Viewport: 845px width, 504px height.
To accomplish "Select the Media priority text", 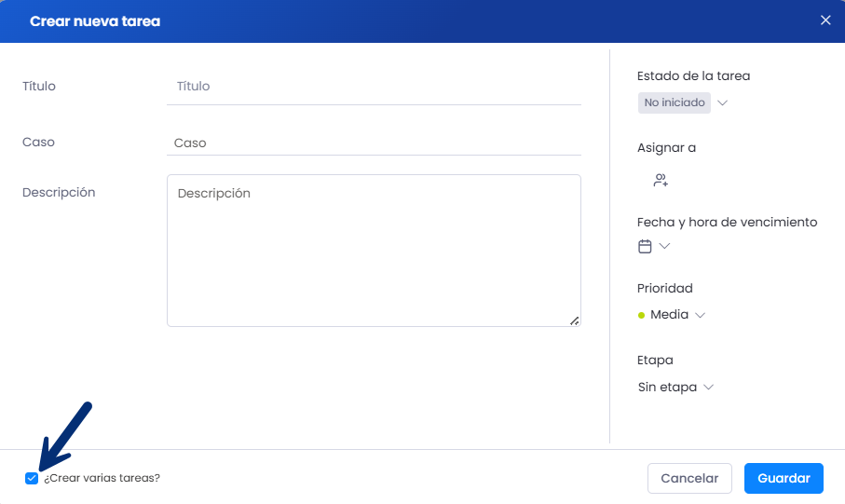I will pos(669,315).
